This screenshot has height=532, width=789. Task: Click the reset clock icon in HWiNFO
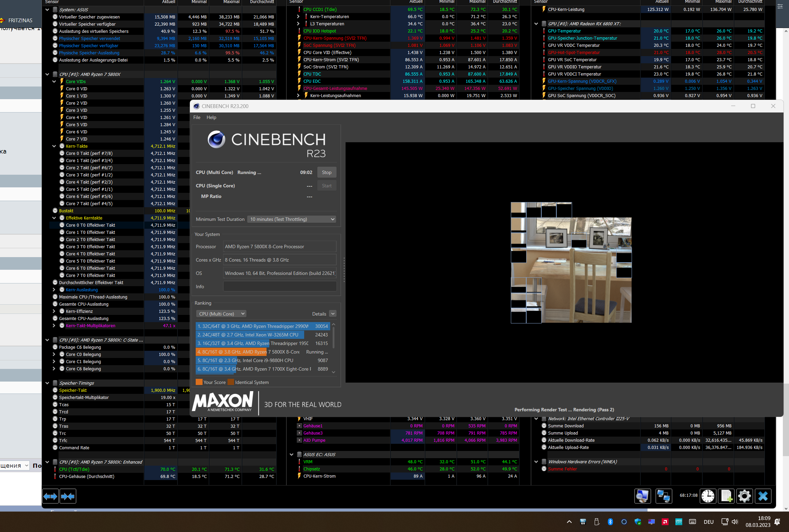(x=708, y=496)
